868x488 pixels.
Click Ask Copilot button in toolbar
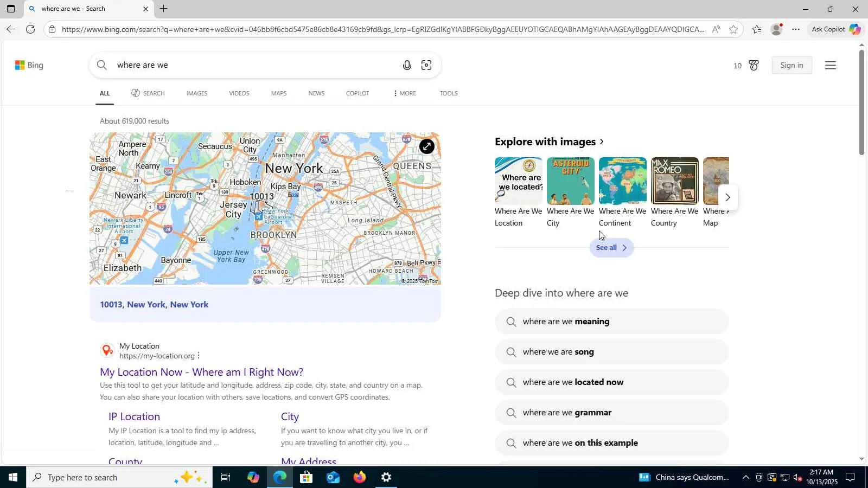click(835, 29)
